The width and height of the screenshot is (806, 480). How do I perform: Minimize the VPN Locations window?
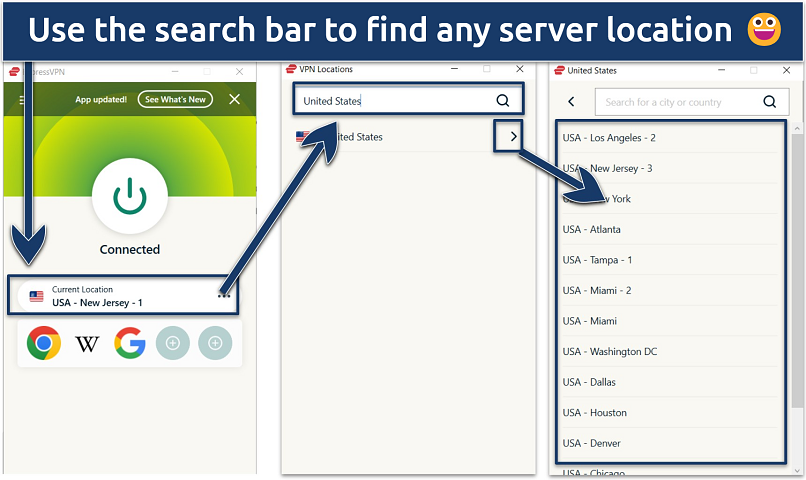point(454,69)
